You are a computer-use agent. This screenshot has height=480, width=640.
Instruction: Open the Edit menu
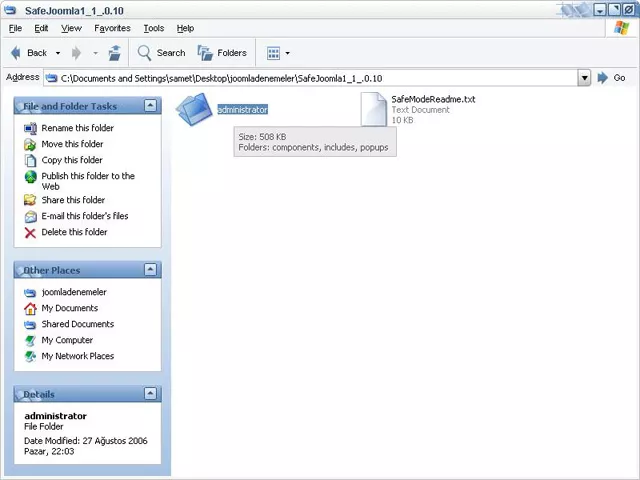pyautogui.click(x=41, y=28)
